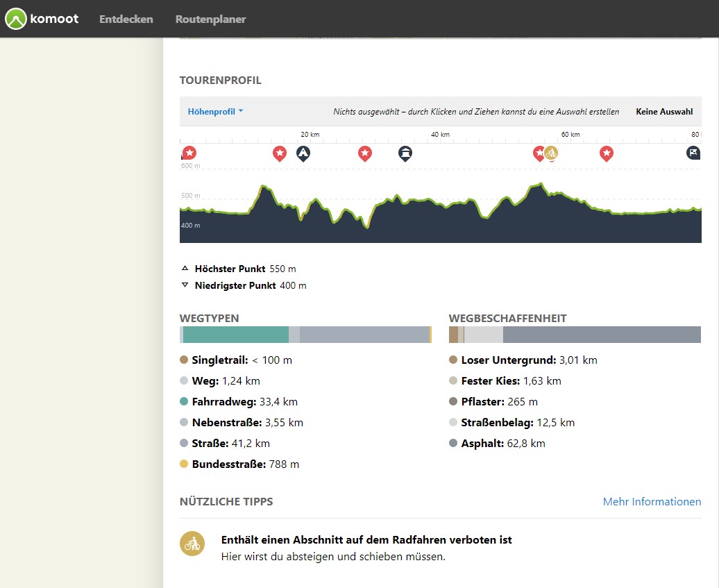Click the first red star highlight marker
The width and height of the screenshot is (719, 588).
coord(189,153)
